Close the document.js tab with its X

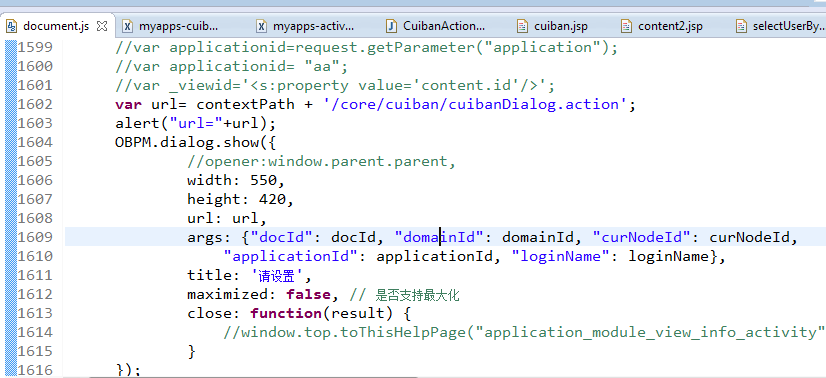coord(102,26)
